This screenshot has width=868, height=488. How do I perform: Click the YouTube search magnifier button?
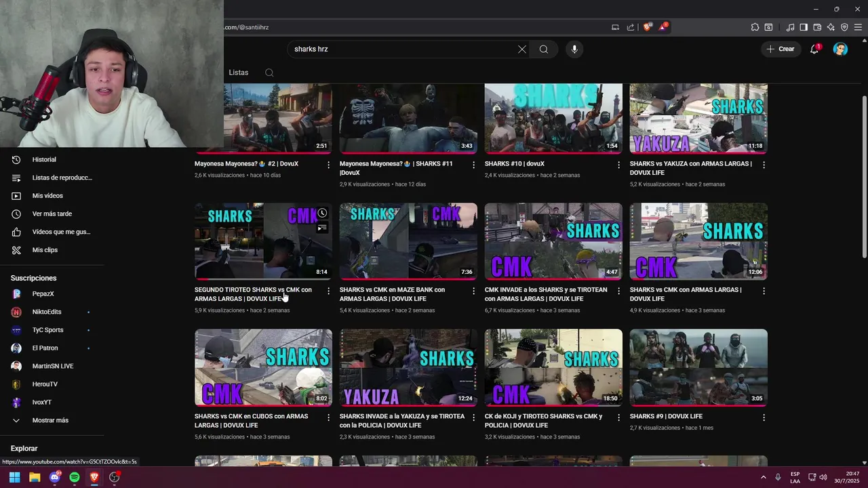pyautogui.click(x=544, y=49)
